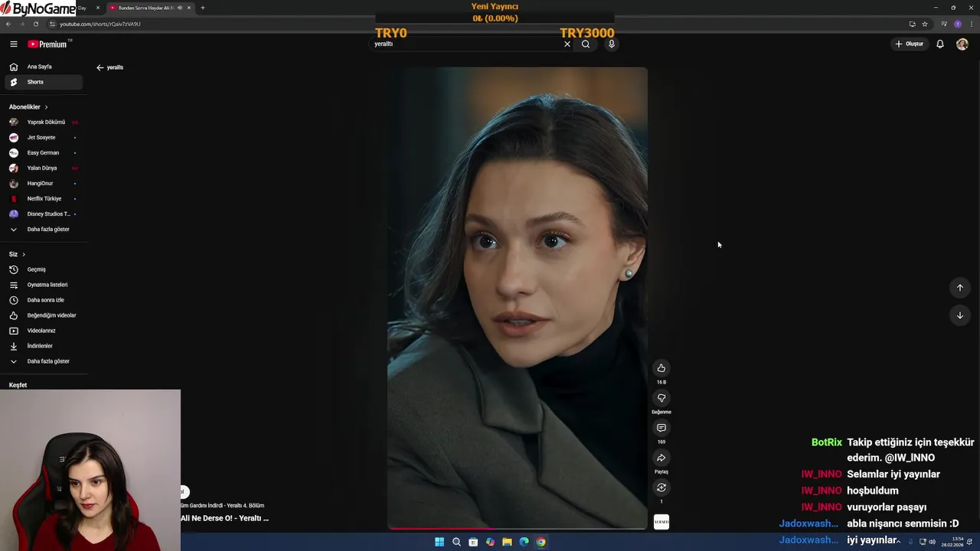Image resolution: width=980 pixels, height=551 pixels.
Task: Reload the page in browser
Action: pos(35,24)
